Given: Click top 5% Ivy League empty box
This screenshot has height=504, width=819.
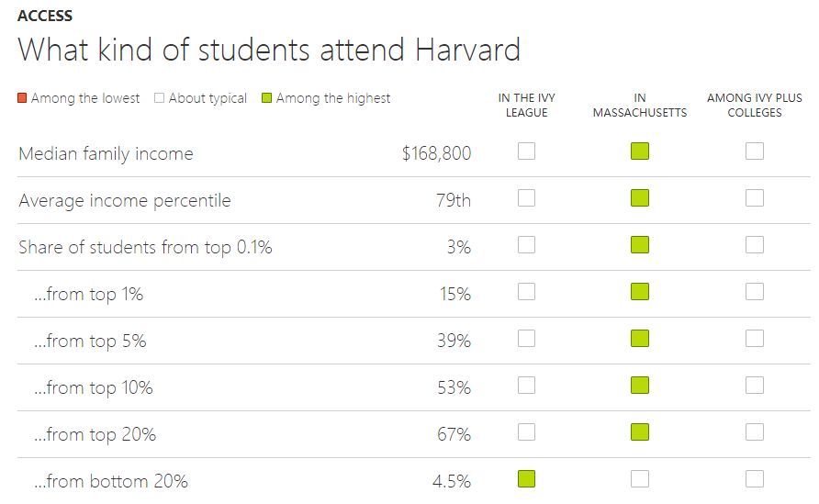Looking at the screenshot, I should tap(526, 338).
